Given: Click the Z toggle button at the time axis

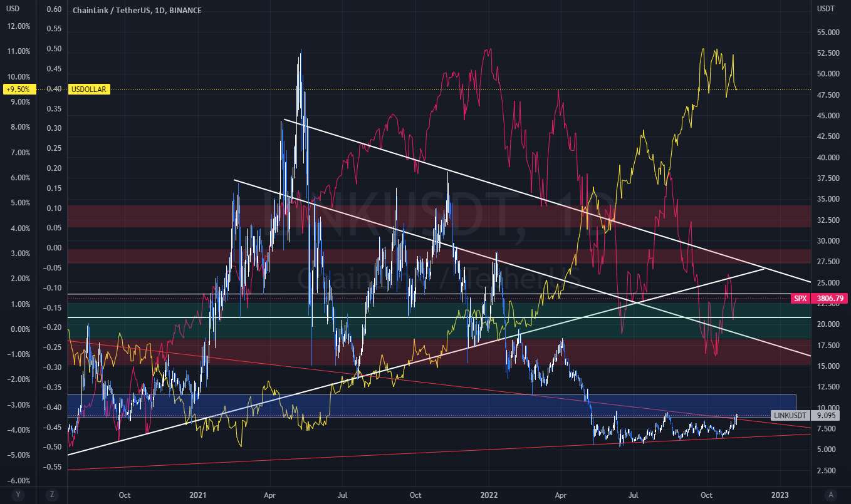Looking at the screenshot, I should click(53, 493).
